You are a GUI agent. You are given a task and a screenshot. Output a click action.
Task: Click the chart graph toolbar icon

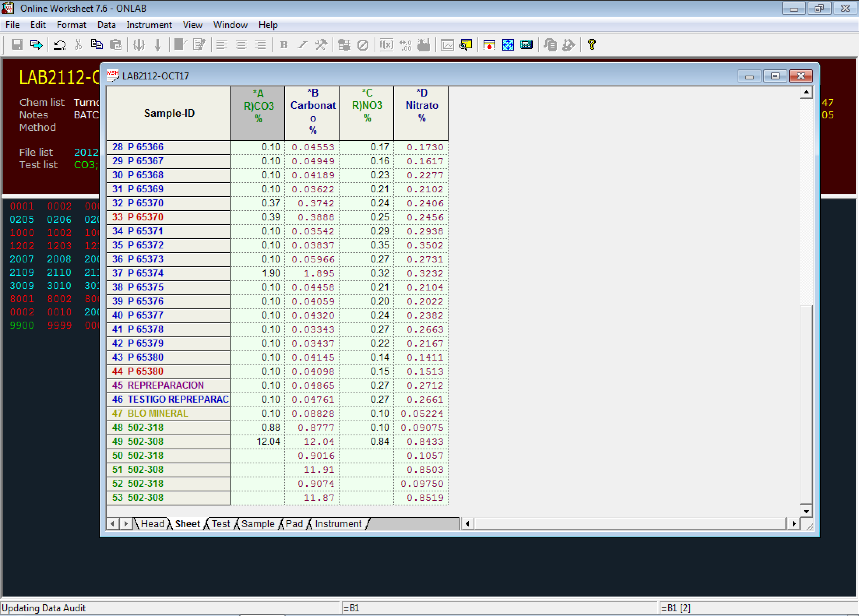[447, 45]
